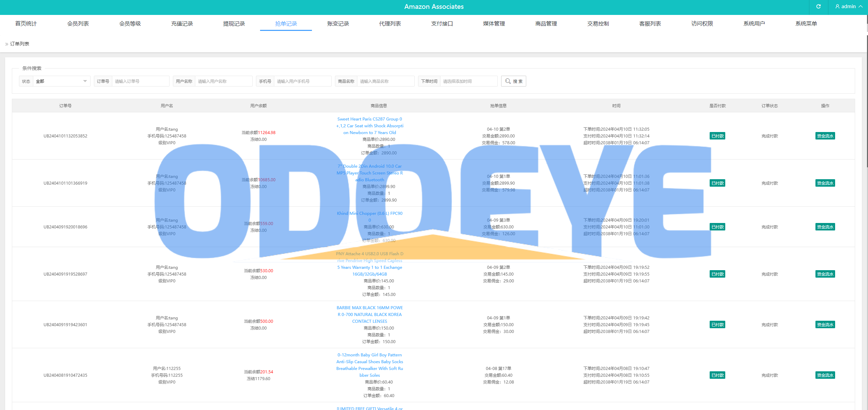Click 资金流水 for order UB2404081910472435

coord(825,375)
